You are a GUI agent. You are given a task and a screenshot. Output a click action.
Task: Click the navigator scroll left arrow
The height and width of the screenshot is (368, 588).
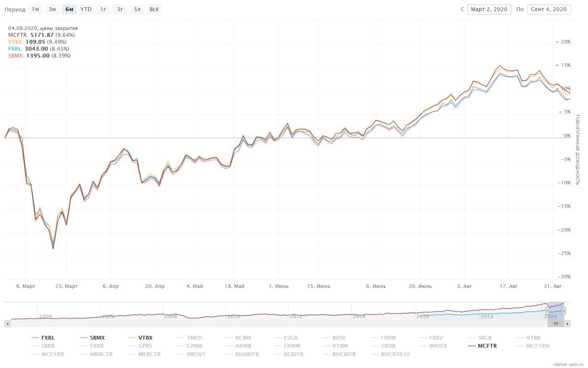pyautogui.click(x=7, y=324)
